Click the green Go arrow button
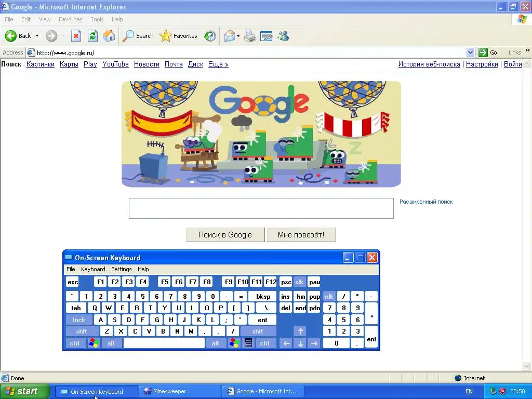 [x=483, y=52]
